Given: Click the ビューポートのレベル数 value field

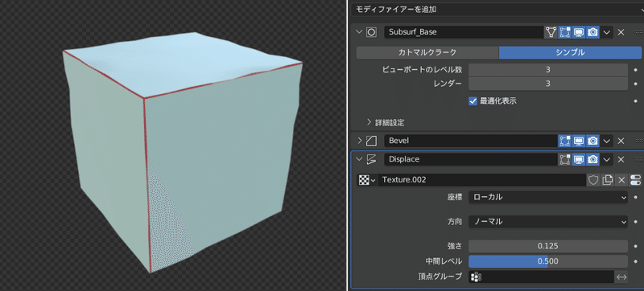Looking at the screenshot, I should (x=548, y=70).
